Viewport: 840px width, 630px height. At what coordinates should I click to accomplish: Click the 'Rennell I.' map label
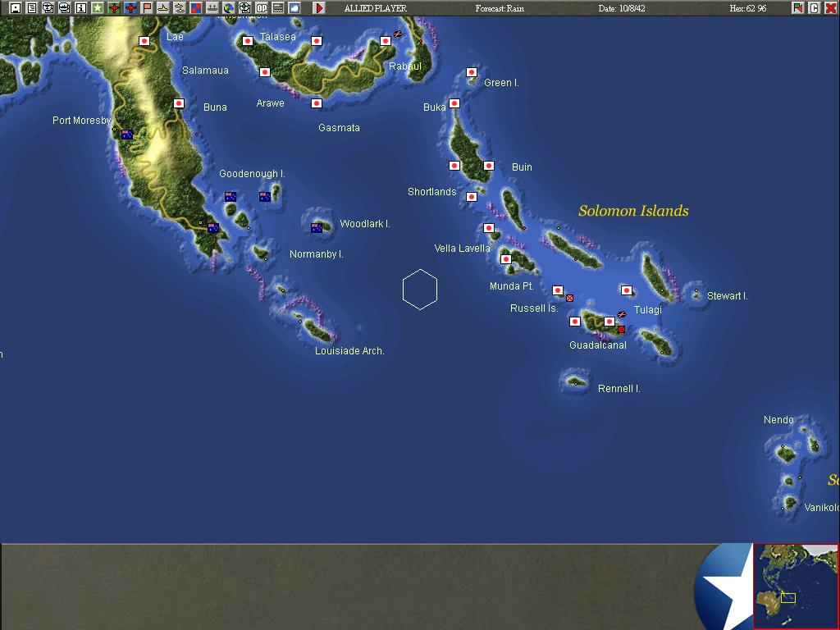(x=619, y=388)
